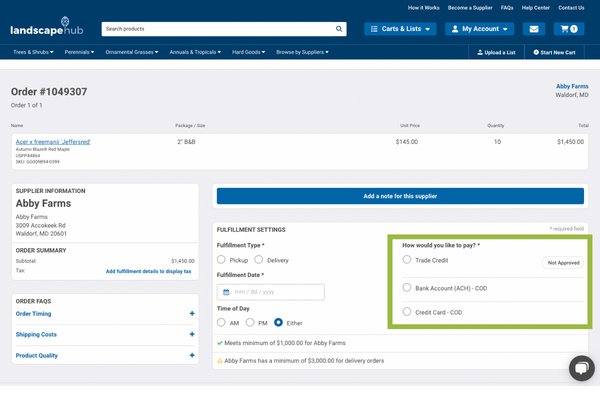Open Contact Us page
The image size is (600, 400).
(x=571, y=8)
